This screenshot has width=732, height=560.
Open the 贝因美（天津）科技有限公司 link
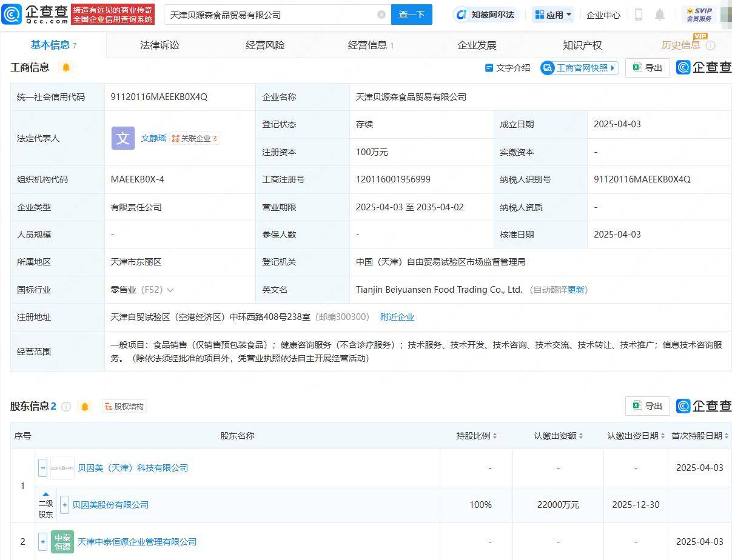point(133,468)
